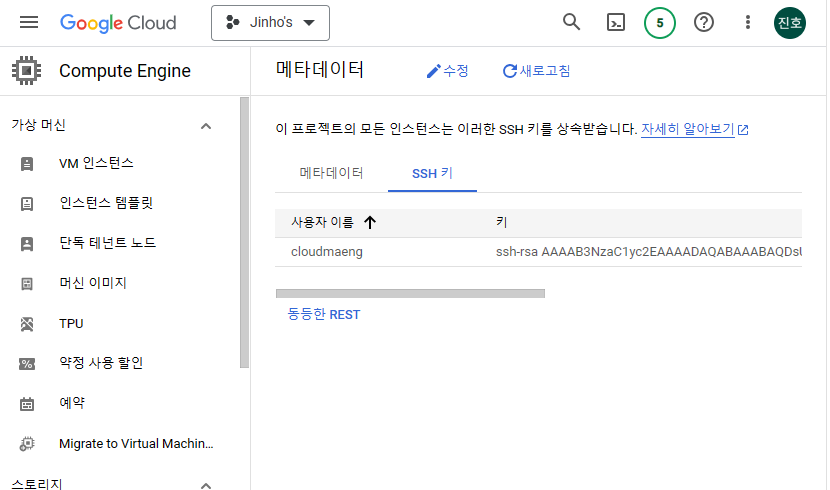
Task: Click the sidebar vertical scrollbar
Action: (x=244, y=232)
